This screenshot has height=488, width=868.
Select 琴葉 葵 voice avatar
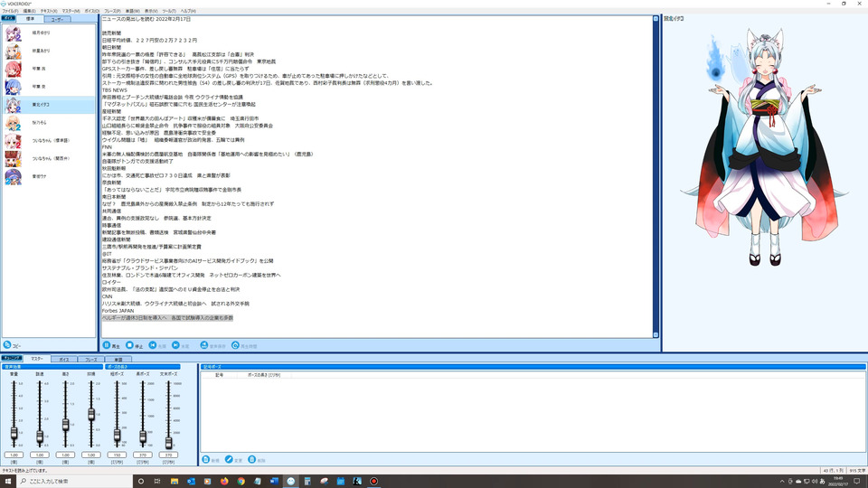[13, 87]
